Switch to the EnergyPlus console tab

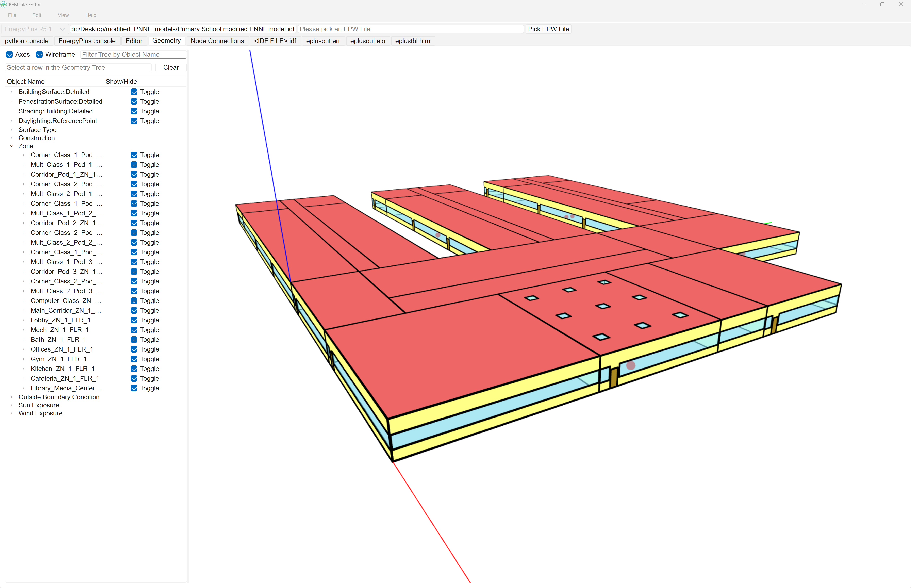coord(87,41)
